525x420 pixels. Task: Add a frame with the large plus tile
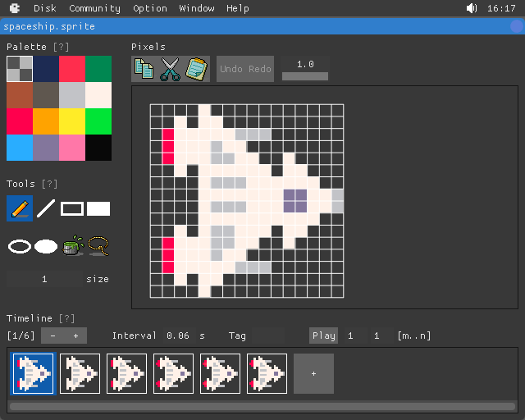click(313, 373)
